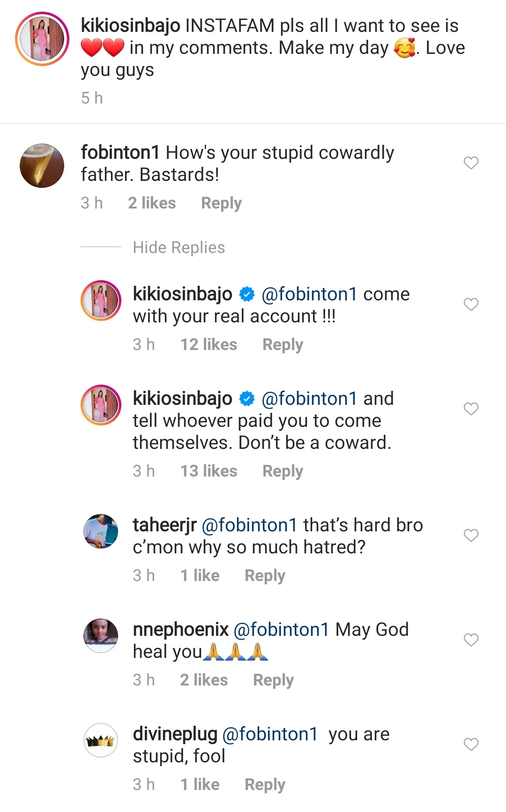This screenshot has height=812, width=506.
Task: Tap the heart on taheerjr's reply
Action: pyautogui.click(x=471, y=535)
